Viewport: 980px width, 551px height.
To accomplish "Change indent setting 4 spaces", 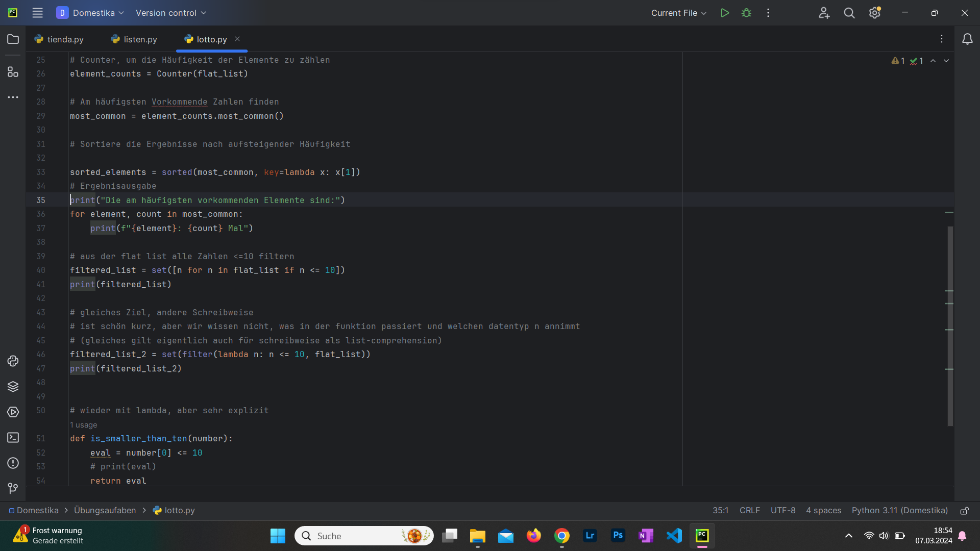I will 823,511.
